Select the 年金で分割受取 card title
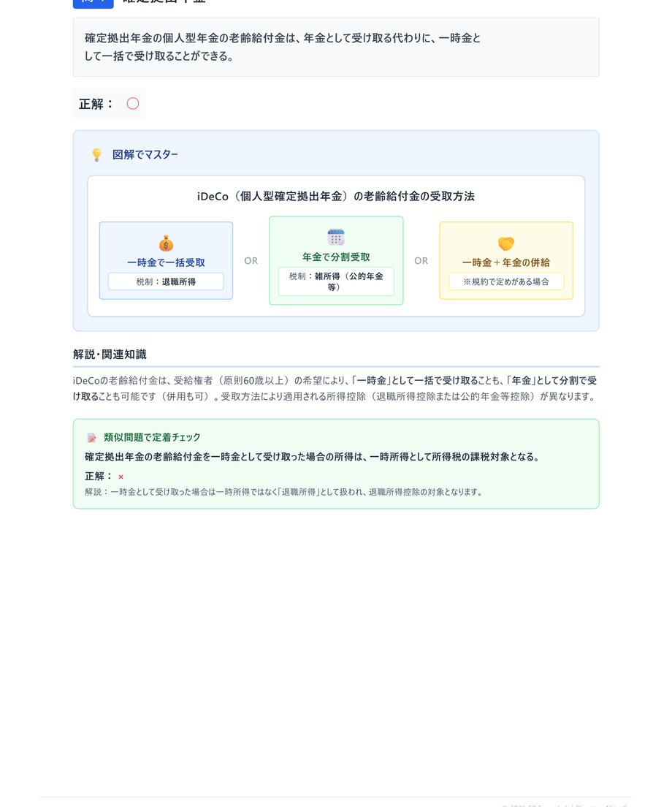This screenshot has width=672, height=807. tap(336, 257)
